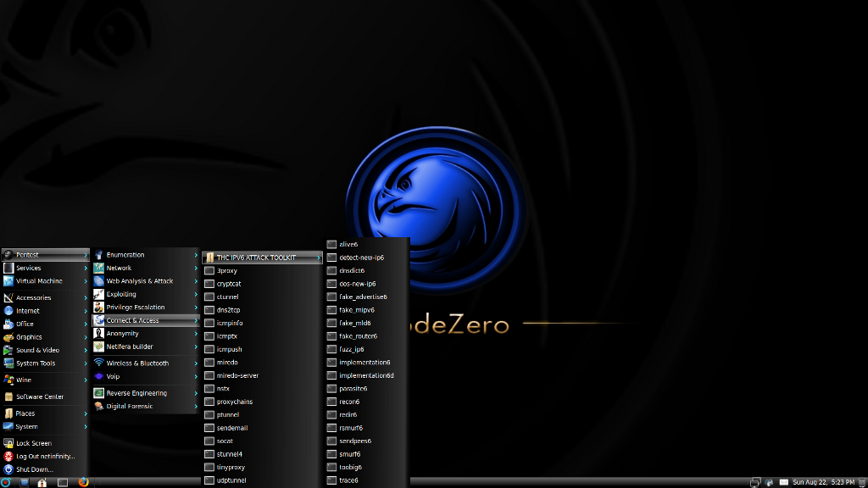The image size is (868, 488).
Task: Open the home folder panel icon
Action: pyautogui.click(x=42, y=482)
